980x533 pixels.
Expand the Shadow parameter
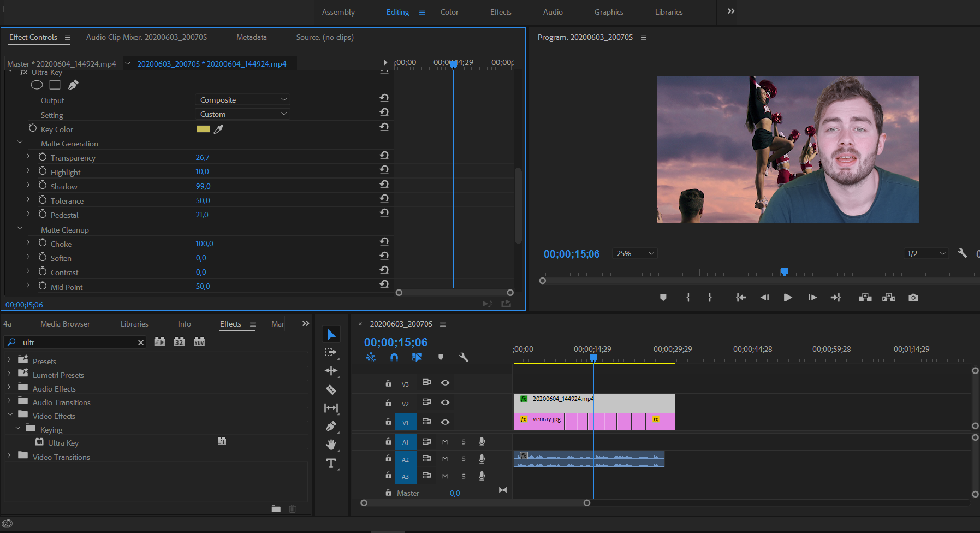pyautogui.click(x=28, y=185)
